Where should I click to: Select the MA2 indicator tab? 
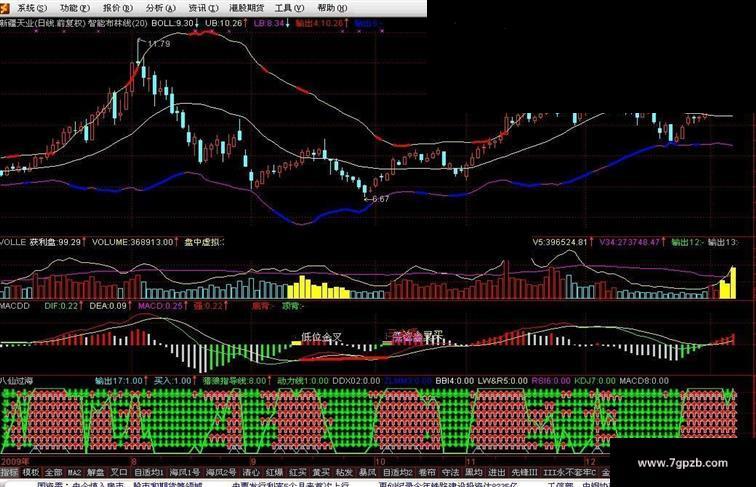tap(74, 473)
